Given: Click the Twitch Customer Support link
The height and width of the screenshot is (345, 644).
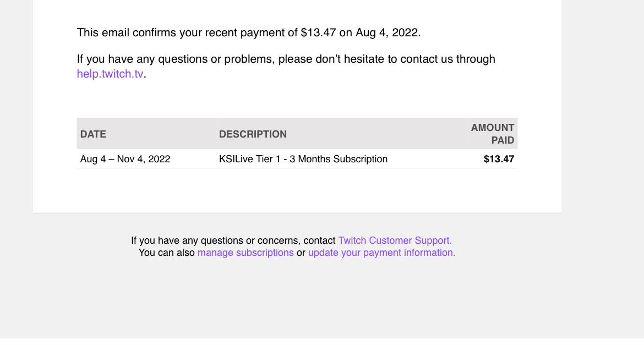Looking at the screenshot, I should point(395,240).
